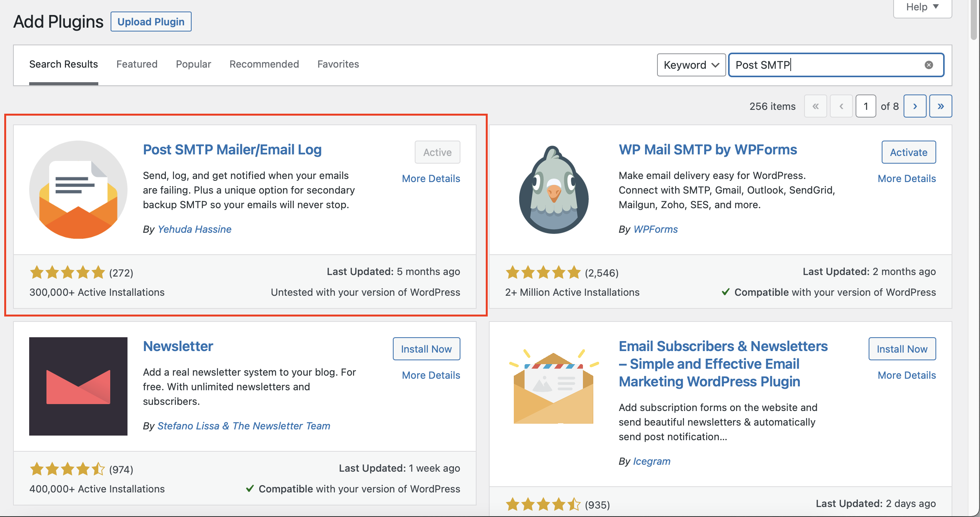
Task: Click the 'Add Plugins' page heading
Action: coord(58,22)
